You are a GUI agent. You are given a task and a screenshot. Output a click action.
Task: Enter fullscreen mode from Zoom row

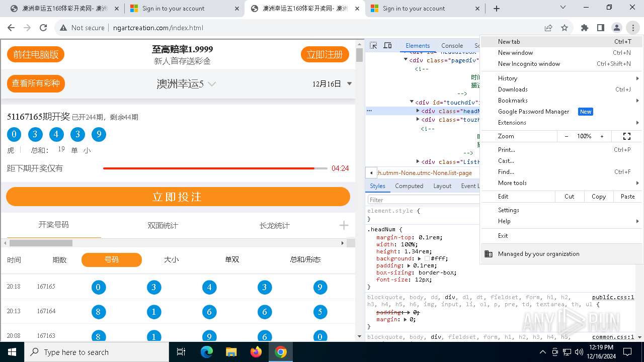tap(627, 136)
